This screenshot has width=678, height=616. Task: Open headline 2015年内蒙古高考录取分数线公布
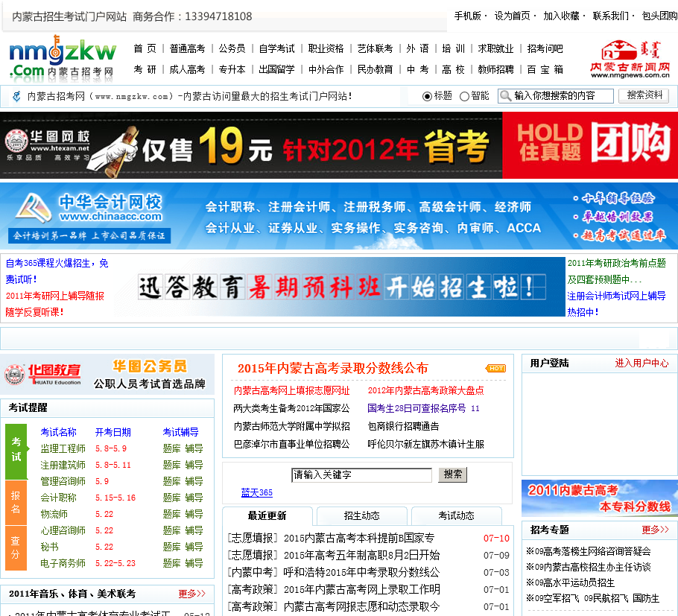point(332,368)
